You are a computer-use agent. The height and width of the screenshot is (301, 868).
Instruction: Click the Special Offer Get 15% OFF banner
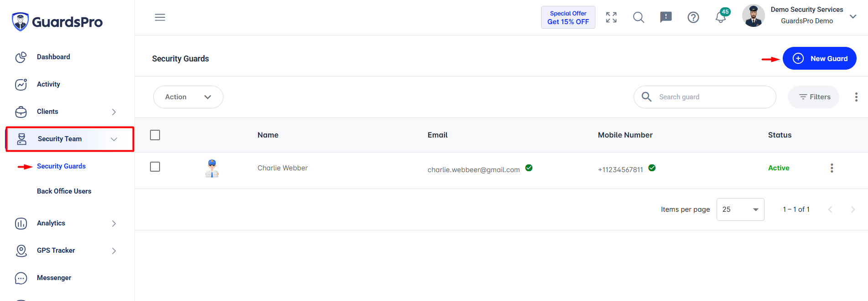point(568,17)
